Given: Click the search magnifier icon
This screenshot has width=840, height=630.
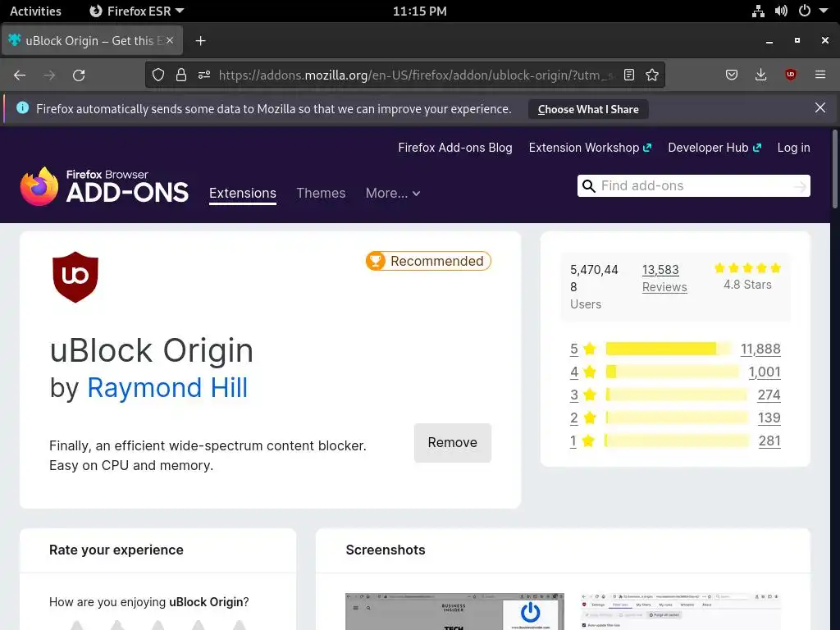Looking at the screenshot, I should point(589,186).
